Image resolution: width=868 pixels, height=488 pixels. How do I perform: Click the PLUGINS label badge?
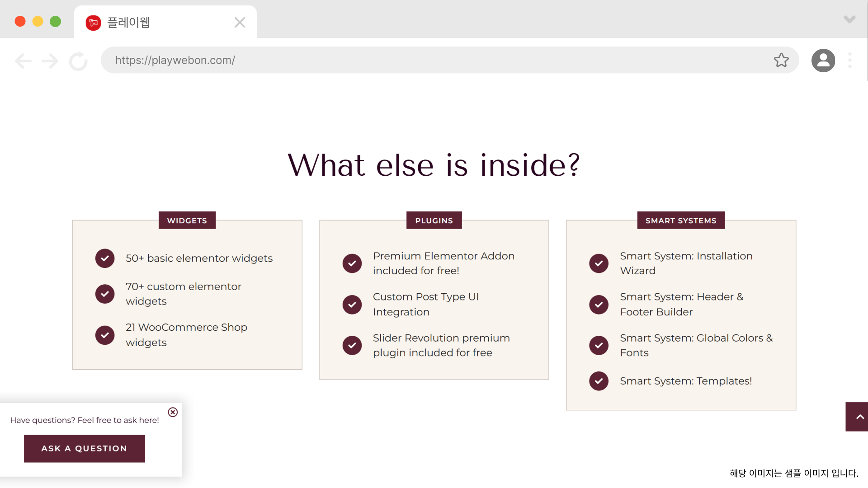434,221
